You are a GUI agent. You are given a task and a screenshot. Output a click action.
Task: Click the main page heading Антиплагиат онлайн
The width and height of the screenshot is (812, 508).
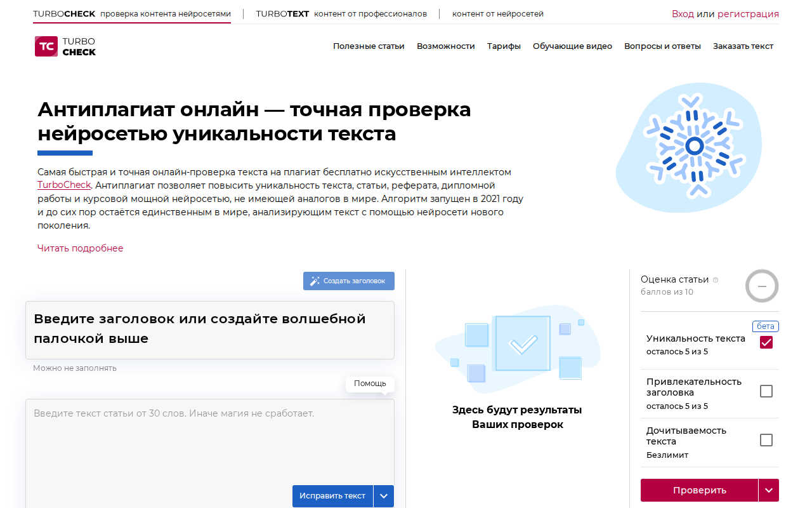254,121
